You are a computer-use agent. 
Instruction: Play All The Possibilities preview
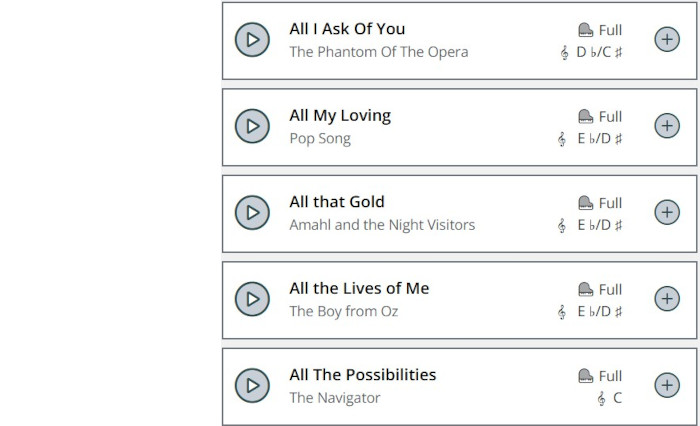click(x=252, y=386)
